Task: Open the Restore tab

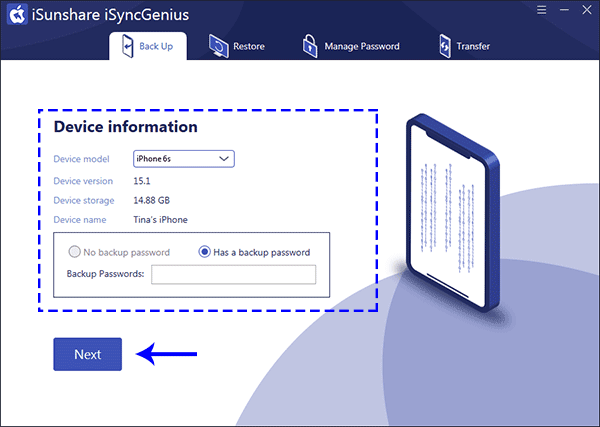Action: pos(237,46)
